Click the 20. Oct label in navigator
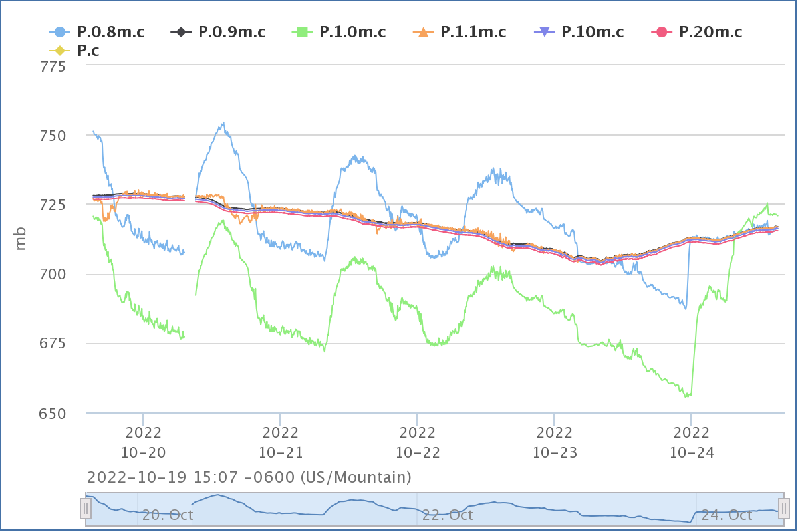798x532 pixels. point(168,515)
